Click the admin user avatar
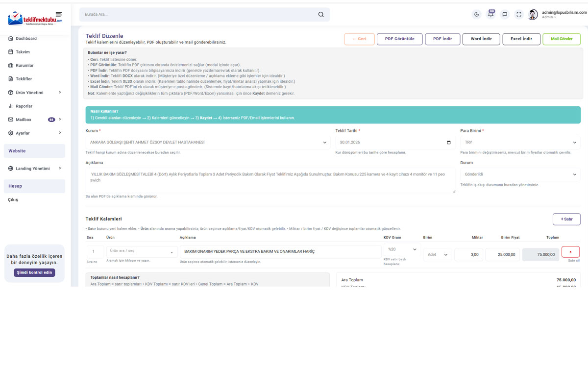 (x=533, y=15)
